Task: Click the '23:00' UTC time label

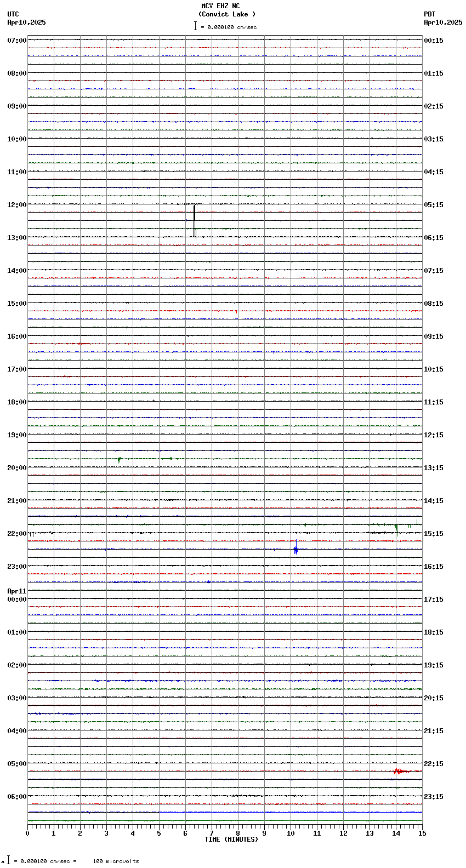Action: (17, 567)
